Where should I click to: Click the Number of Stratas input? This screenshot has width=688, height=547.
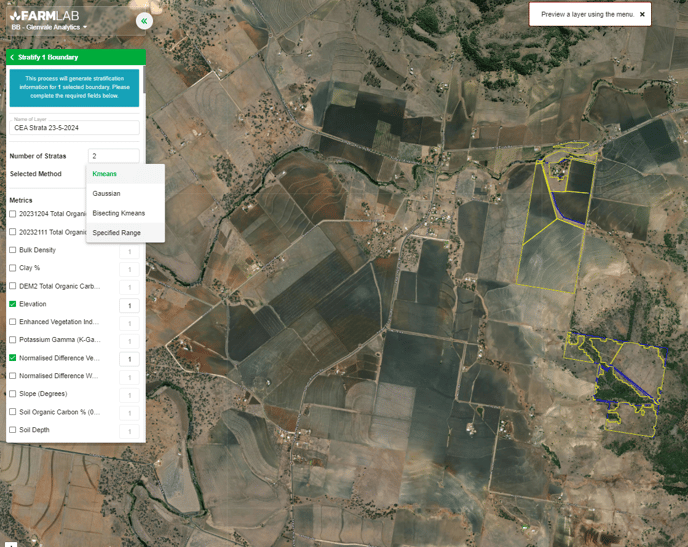pyautogui.click(x=114, y=156)
